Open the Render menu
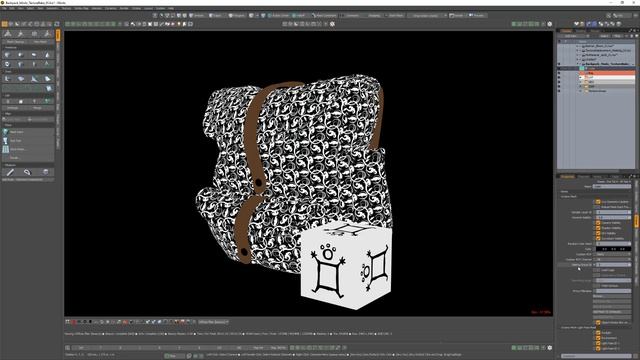The width and height of the screenshot is (640, 360). pyautogui.click(x=124, y=8)
